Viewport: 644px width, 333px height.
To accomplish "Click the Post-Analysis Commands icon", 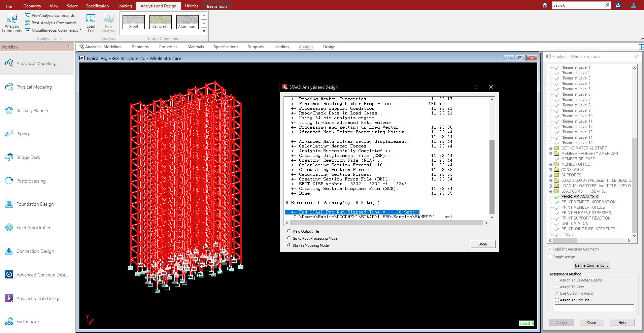I will point(28,23).
